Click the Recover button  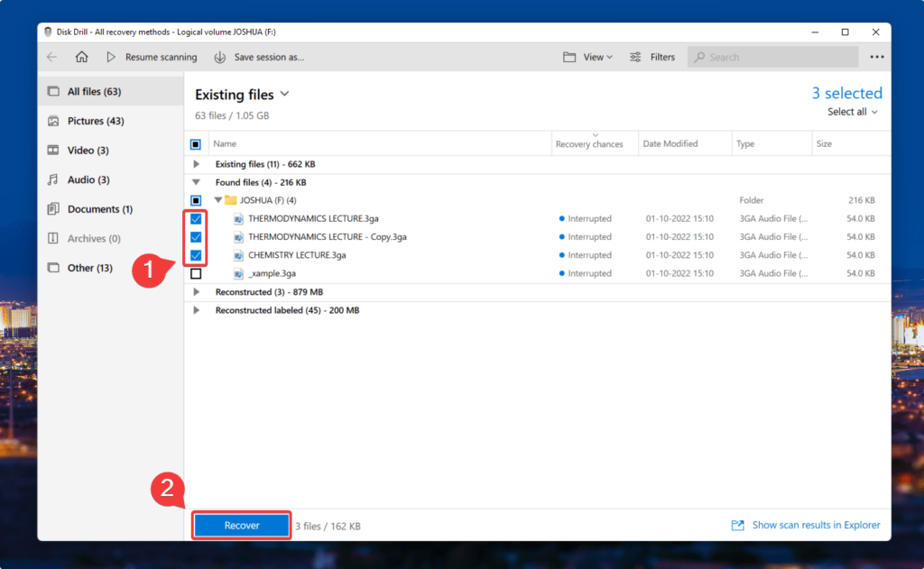point(241,525)
